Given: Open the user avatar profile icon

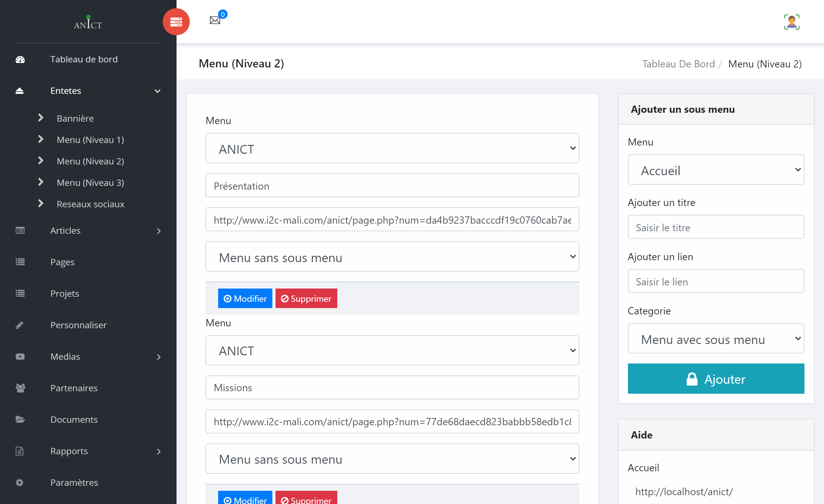Looking at the screenshot, I should click(x=792, y=22).
